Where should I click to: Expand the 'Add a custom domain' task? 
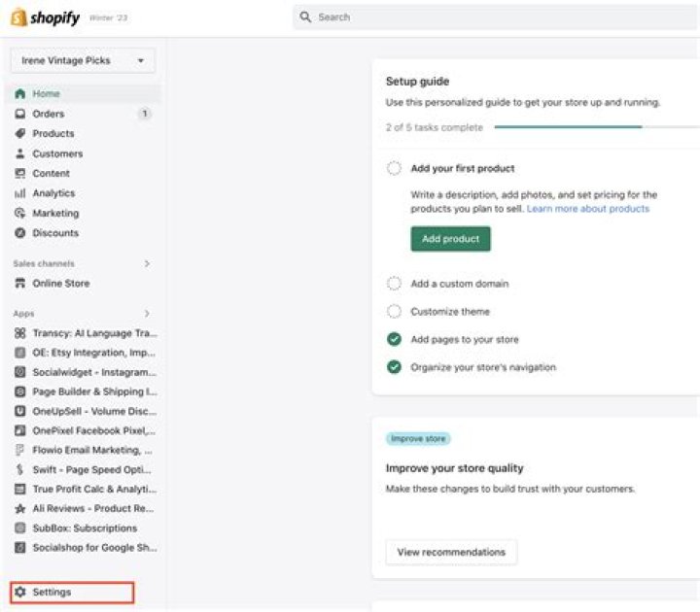tap(459, 284)
